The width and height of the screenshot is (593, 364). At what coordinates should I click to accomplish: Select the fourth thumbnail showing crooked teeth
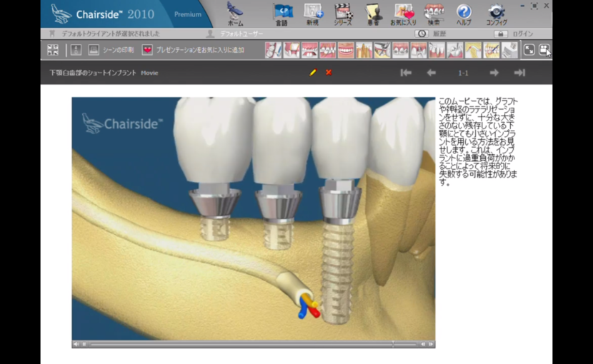tap(327, 50)
